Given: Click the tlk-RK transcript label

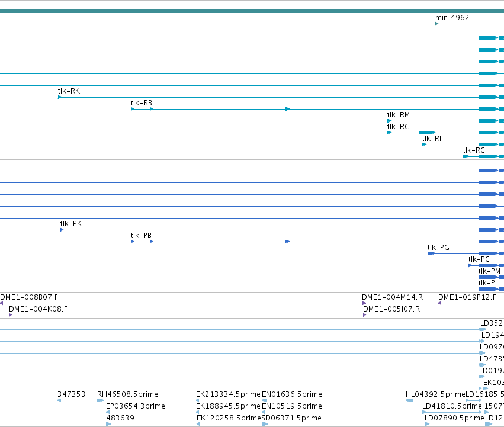Looking at the screenshot, I should (x=69, y=91).
